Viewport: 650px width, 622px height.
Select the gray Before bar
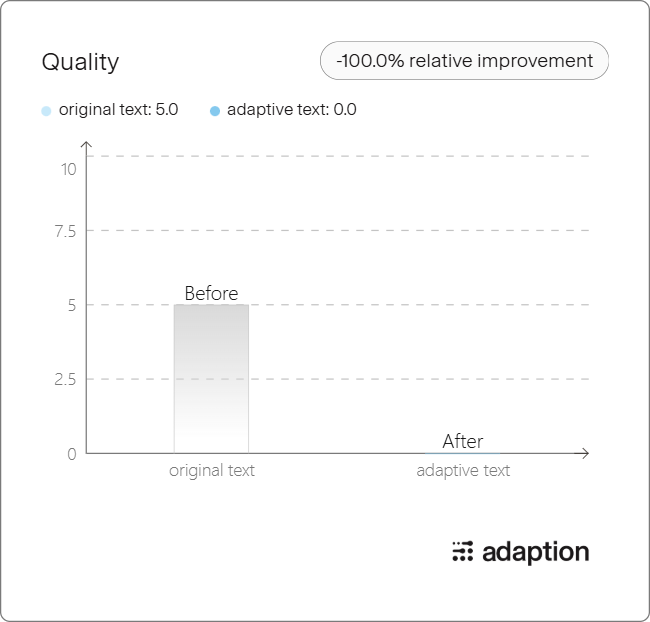pos(211,379)
